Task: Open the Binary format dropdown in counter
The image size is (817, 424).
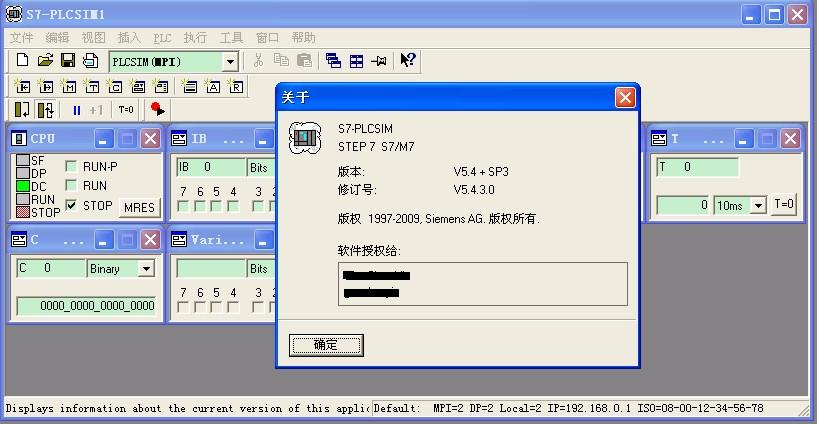Action: tap(146, 269)
